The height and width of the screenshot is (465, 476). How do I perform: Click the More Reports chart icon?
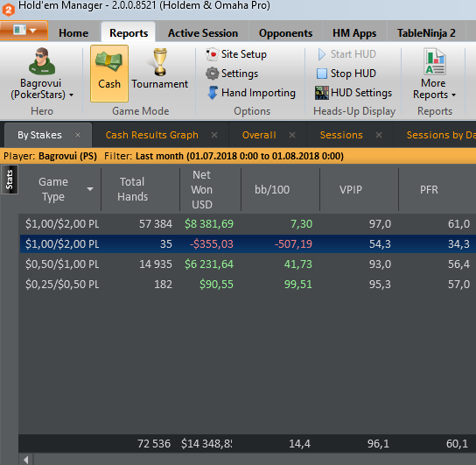tap(434, 61)
